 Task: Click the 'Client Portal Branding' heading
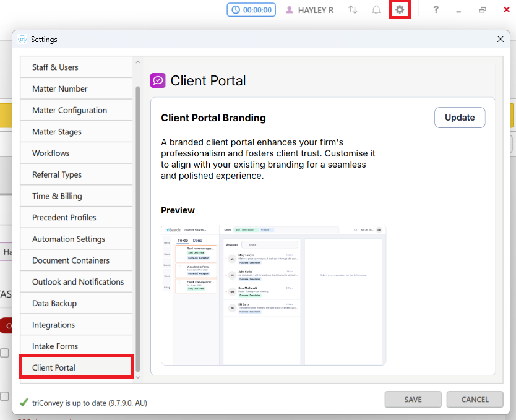point(213,118)
